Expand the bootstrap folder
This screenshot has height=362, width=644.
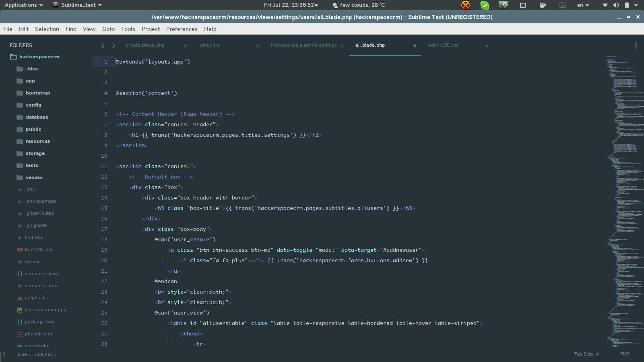click(38, 93)
